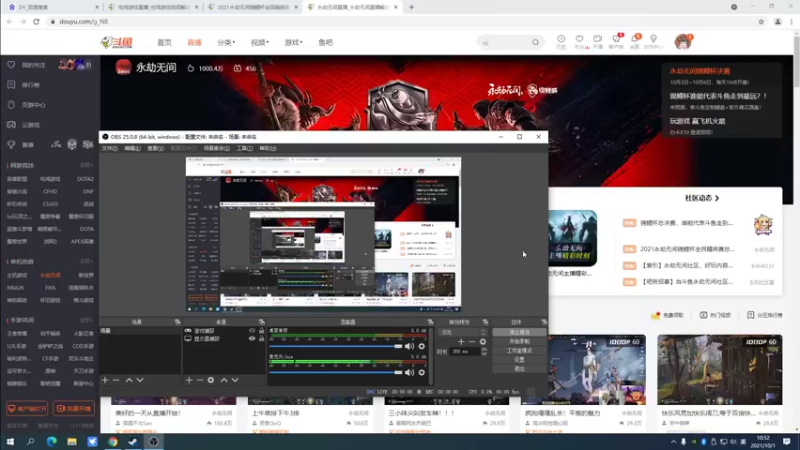Image resolution: width=800 pixels, height=450 pixels.
Task: Click 开始录制 in OBS controls
Action: (x=519, y=341)
